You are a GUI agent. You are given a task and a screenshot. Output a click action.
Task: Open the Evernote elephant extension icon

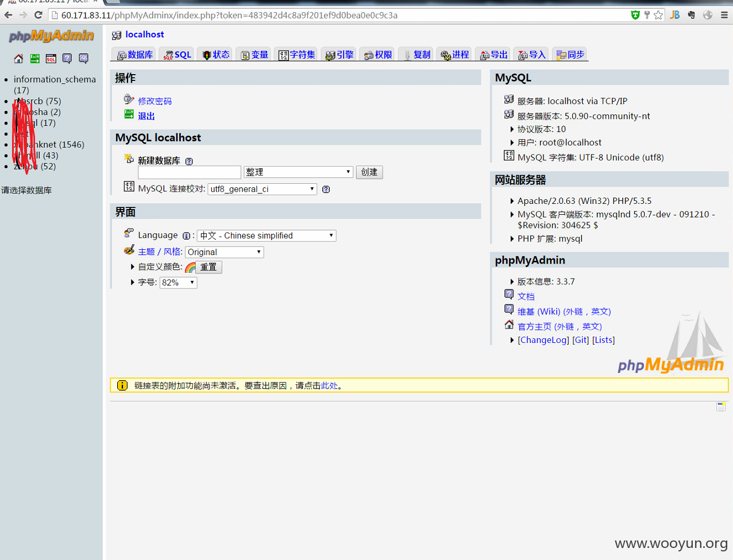692,15
